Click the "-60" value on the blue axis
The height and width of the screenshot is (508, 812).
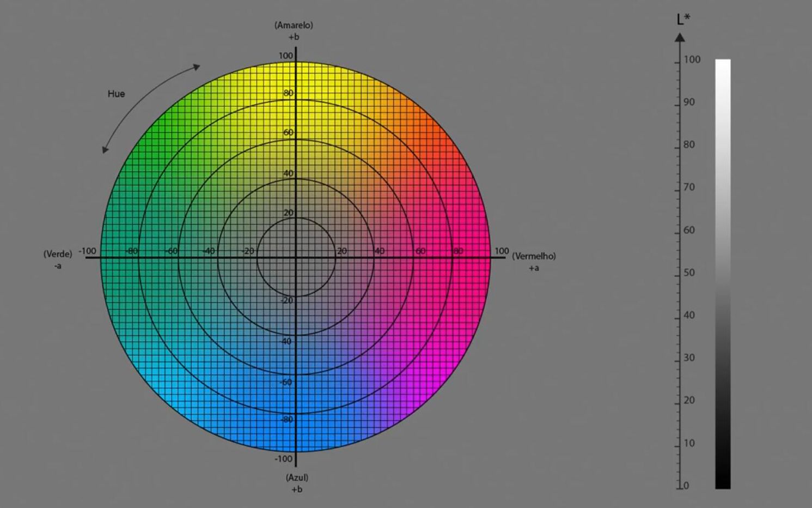point(286,382)
